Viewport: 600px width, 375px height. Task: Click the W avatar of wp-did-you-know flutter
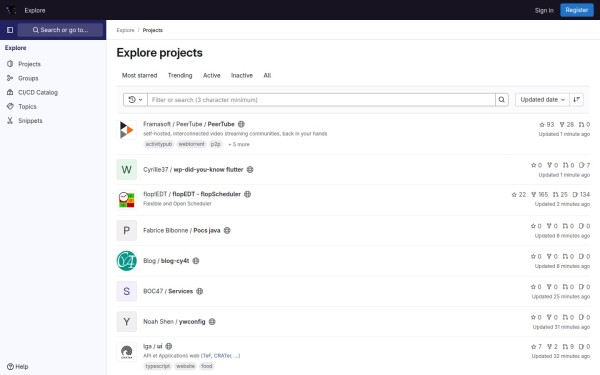click(127, 170)
